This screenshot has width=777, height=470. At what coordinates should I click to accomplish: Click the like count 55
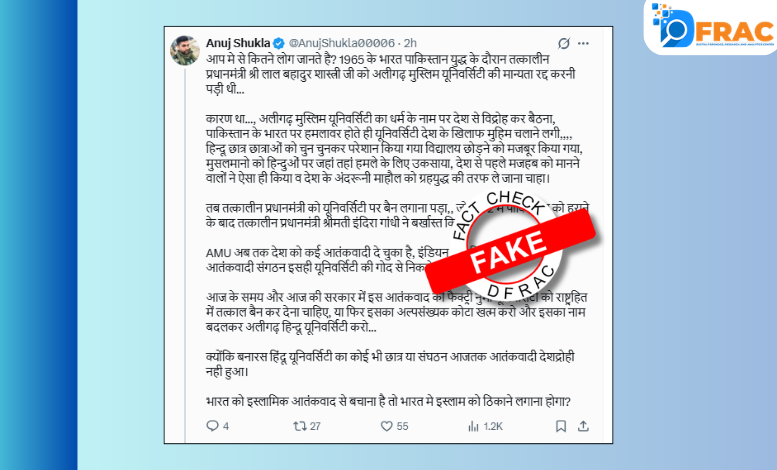click(402, 426)
